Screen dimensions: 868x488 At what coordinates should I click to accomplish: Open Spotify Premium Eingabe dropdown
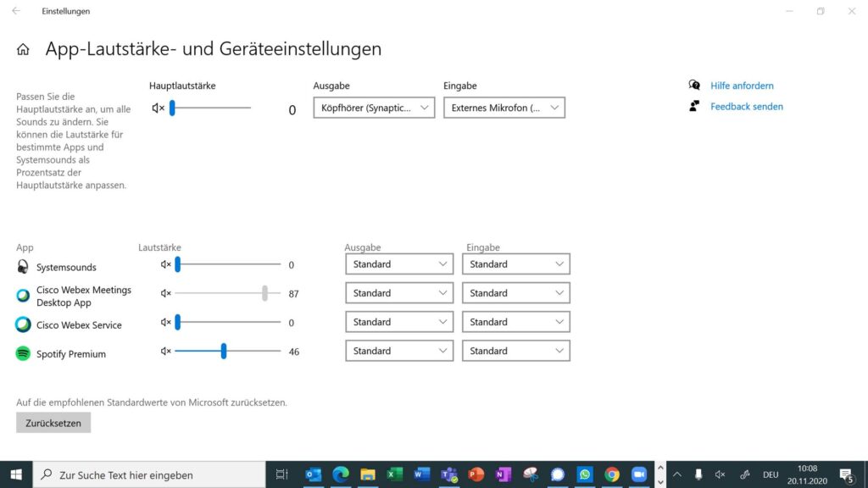(516, 350)
